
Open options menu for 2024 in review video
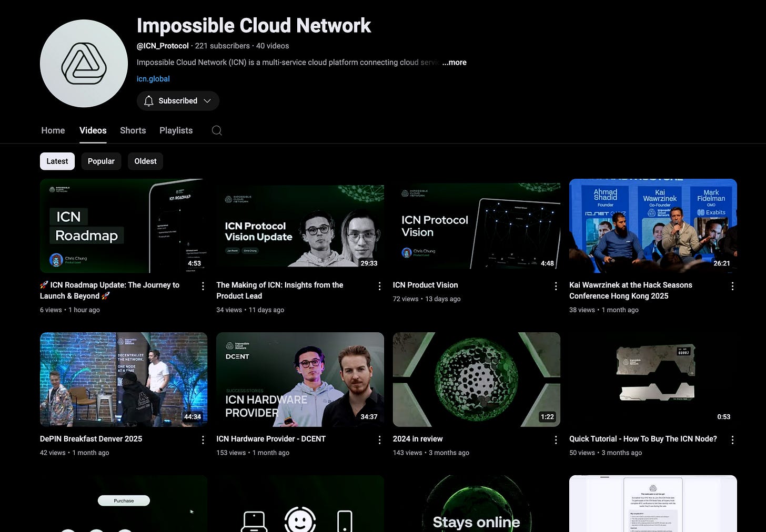point(556,439)
